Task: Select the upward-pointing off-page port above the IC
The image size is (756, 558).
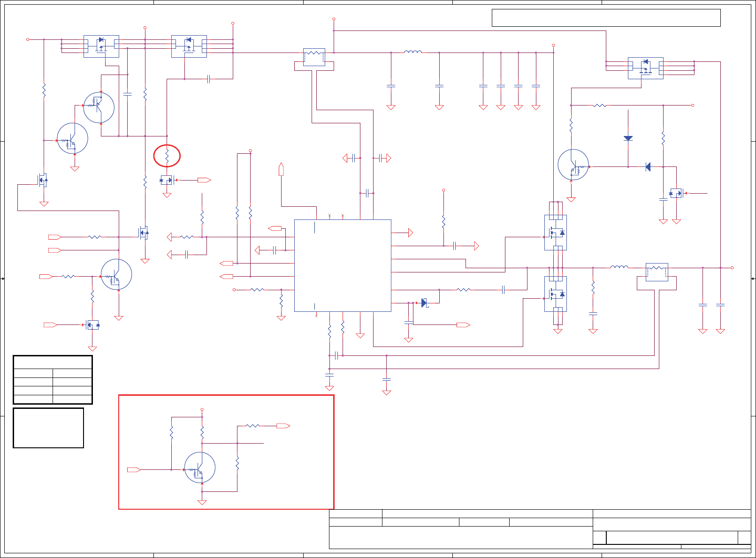Action: click(x=281, y=169)
